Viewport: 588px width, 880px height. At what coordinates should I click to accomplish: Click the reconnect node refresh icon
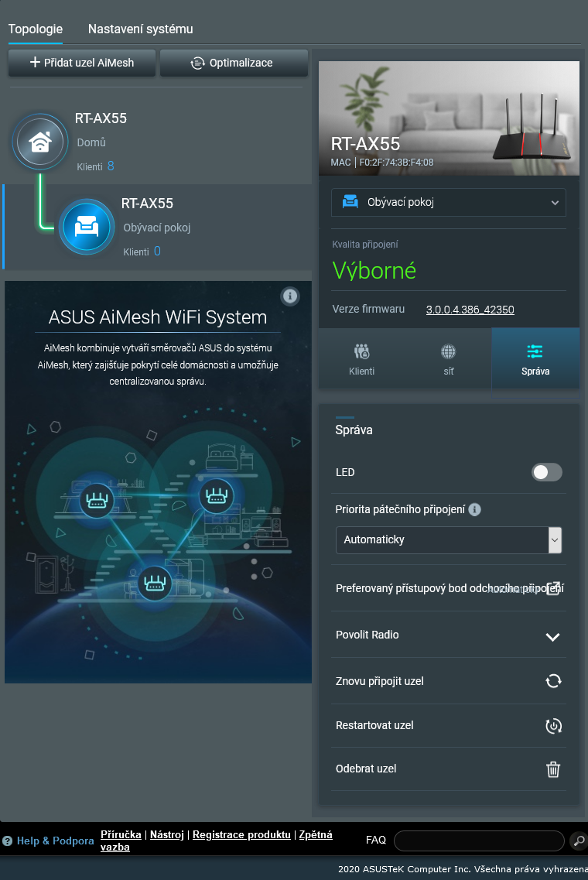coord(553,681)
